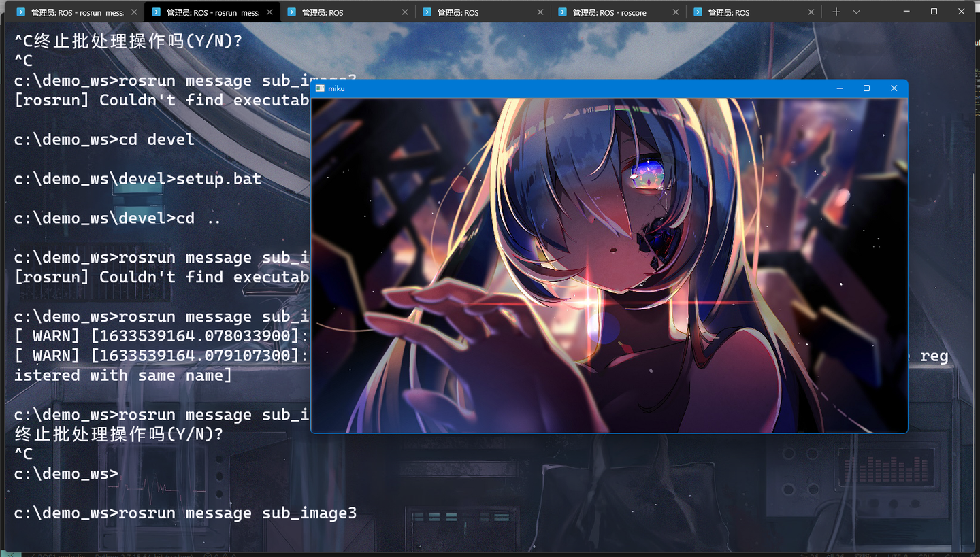
Task: Maximize the miku viewer window
Action: pos(866,88)
